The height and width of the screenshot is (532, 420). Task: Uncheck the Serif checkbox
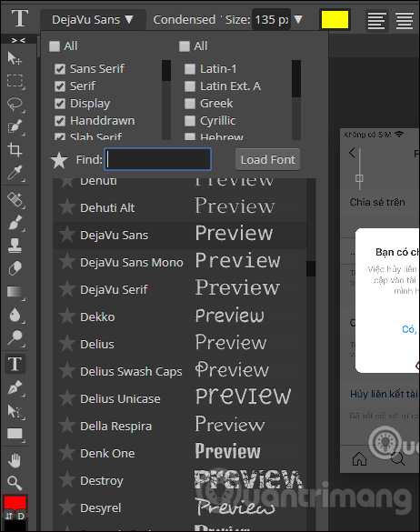click(60, 86)
